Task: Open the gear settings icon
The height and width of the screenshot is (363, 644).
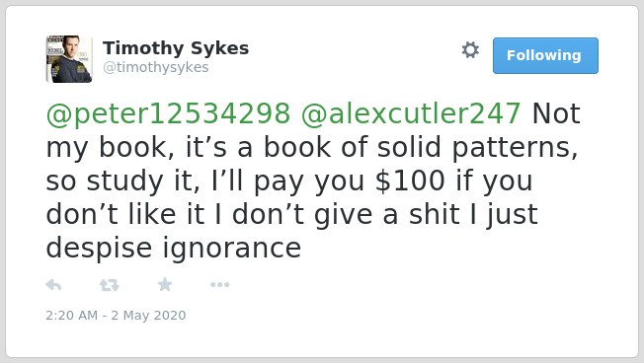Action: (x=470, y=50)
